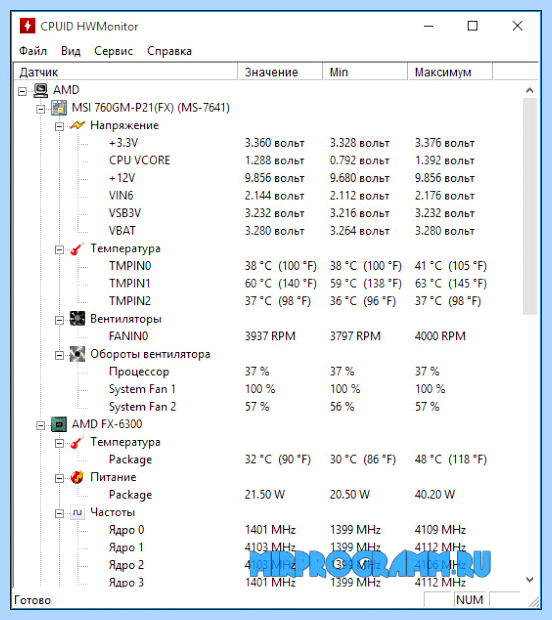The image size is (552, 620).
Task: Open the Файл menu
Action: (33, 51)
